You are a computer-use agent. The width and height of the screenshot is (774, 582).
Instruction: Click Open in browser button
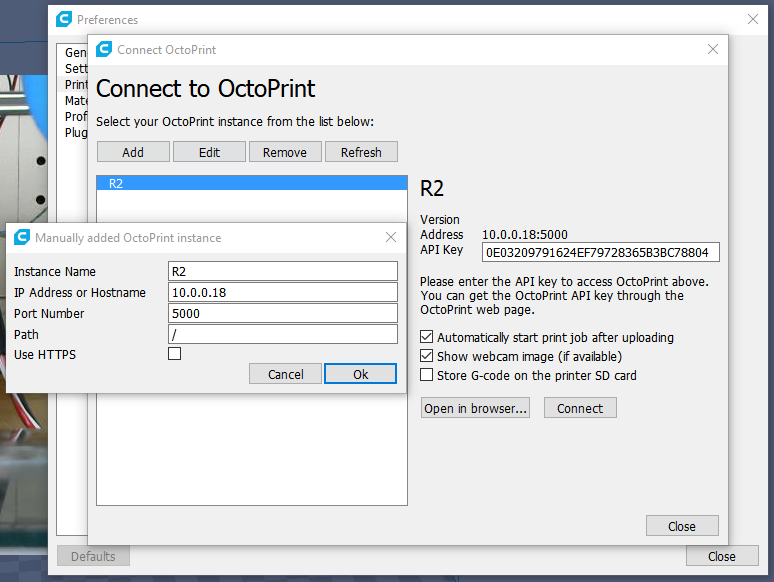[x=475, y=408]
